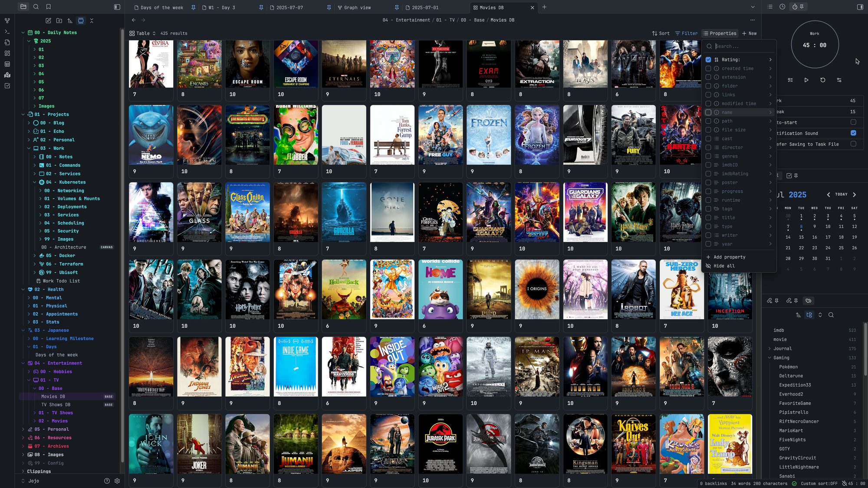Toggle nested tags view in tag pane
Image resolution: width=868 pixels, height=488 pixels.
click(809, 315)
